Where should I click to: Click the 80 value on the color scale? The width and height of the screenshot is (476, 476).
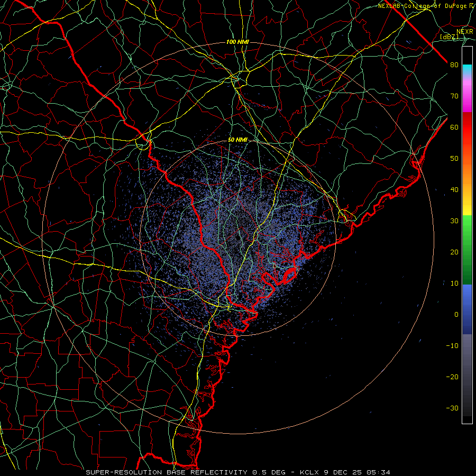454,65
